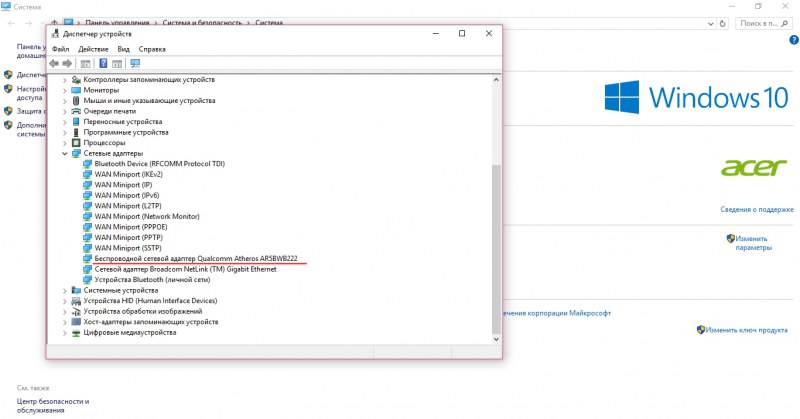Open the Properties toolbar icon in Device Manager

click(86, 63)
